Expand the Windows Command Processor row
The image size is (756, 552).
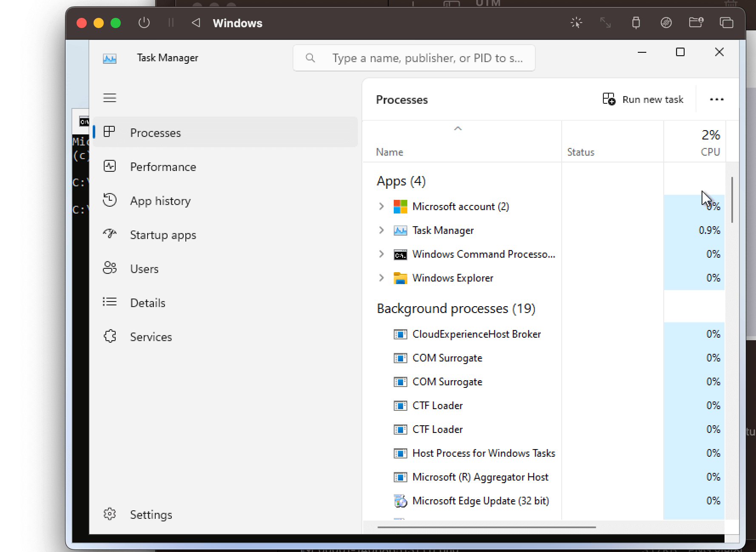(x=381, y=254)
